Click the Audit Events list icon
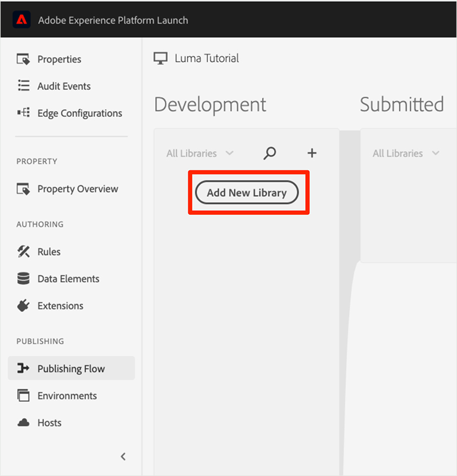The image size is (457, 476). point(24,85)
